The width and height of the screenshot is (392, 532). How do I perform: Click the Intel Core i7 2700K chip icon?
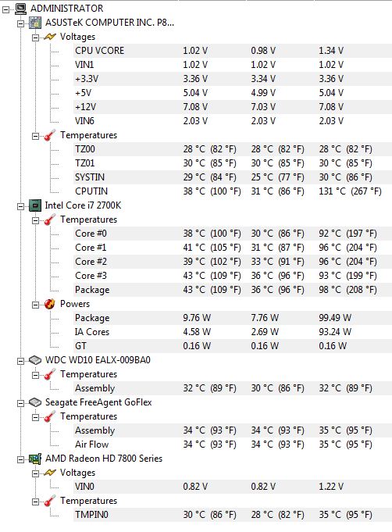tap(35, 205)
